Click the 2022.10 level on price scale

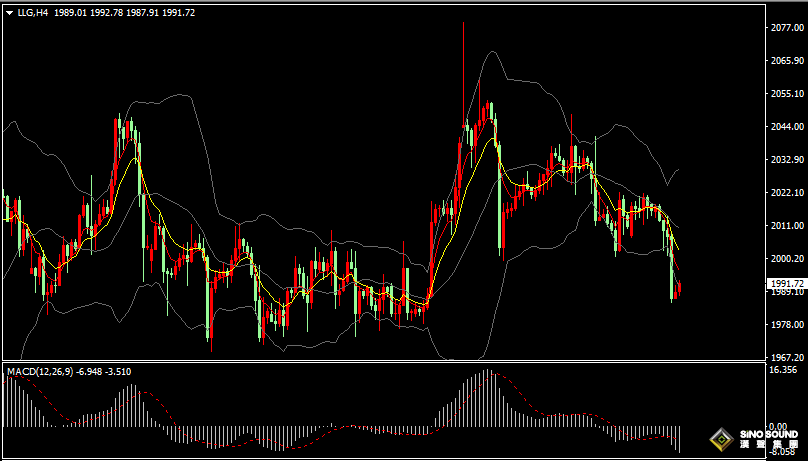785,193
